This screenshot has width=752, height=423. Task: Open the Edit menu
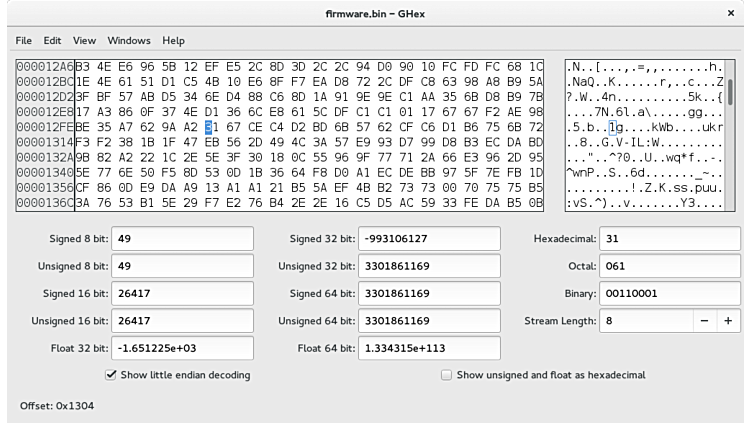coord(52,41)
